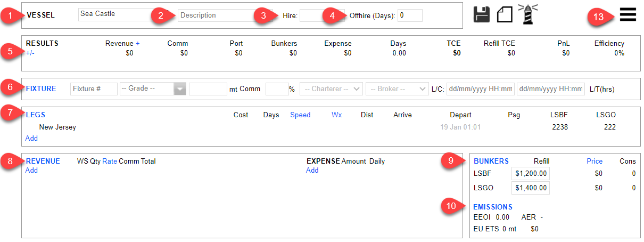This screenshot has width=644, height=242.
Task: Focus the vessel Description field
Action: pyautogui.click(x=218, y=15)
